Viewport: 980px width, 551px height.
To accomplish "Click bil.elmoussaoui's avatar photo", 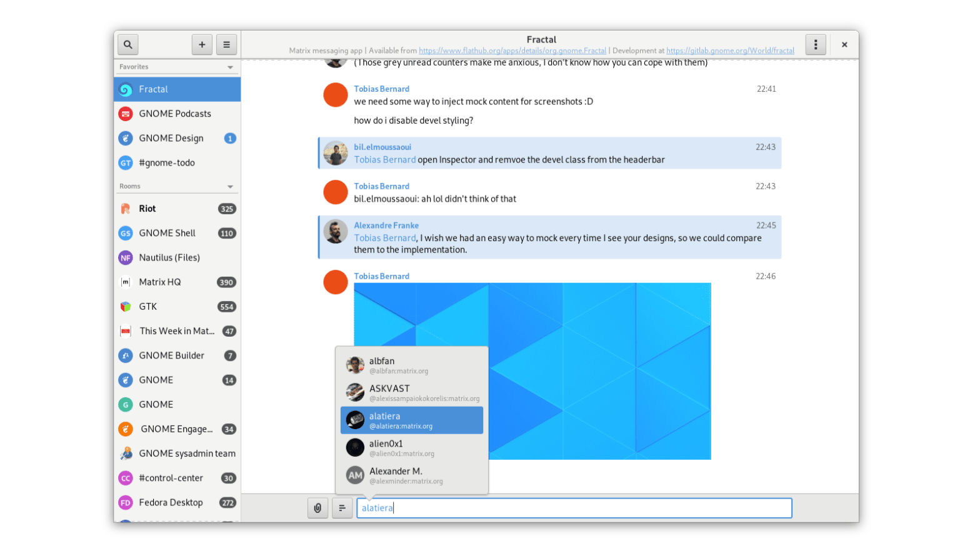I will tap(336, 154).
